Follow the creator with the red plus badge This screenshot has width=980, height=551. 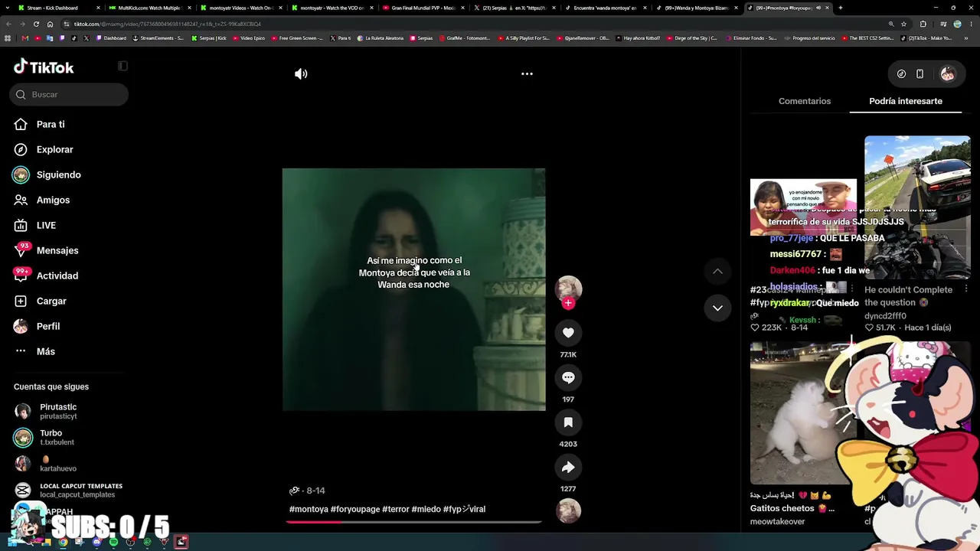[568, 303]
